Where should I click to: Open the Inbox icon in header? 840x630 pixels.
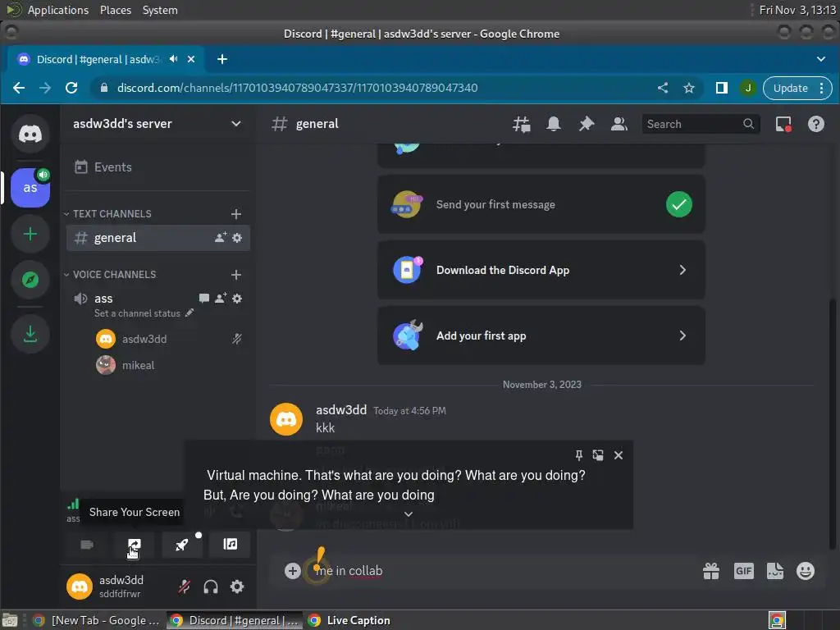(783, 125)
